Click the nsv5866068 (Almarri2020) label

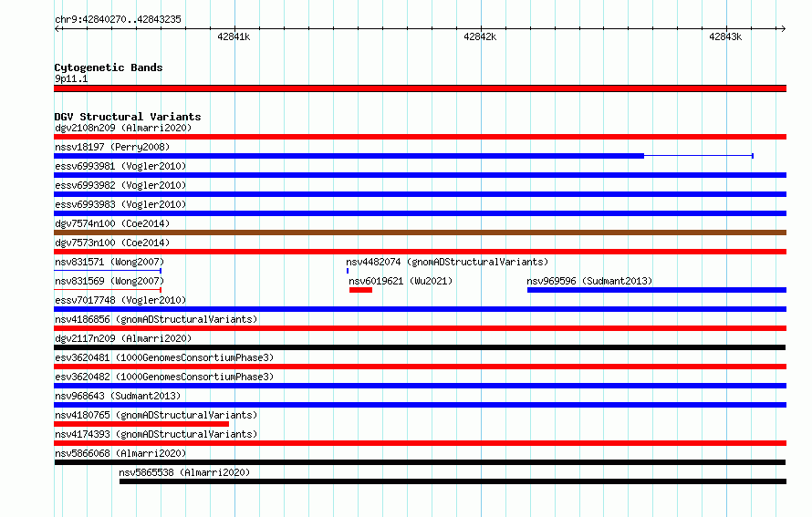[120, 453]
